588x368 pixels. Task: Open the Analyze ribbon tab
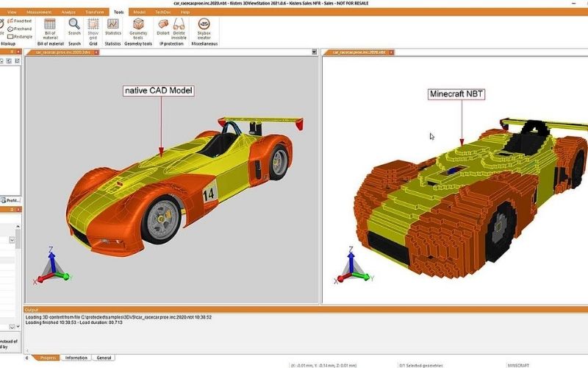68,12
